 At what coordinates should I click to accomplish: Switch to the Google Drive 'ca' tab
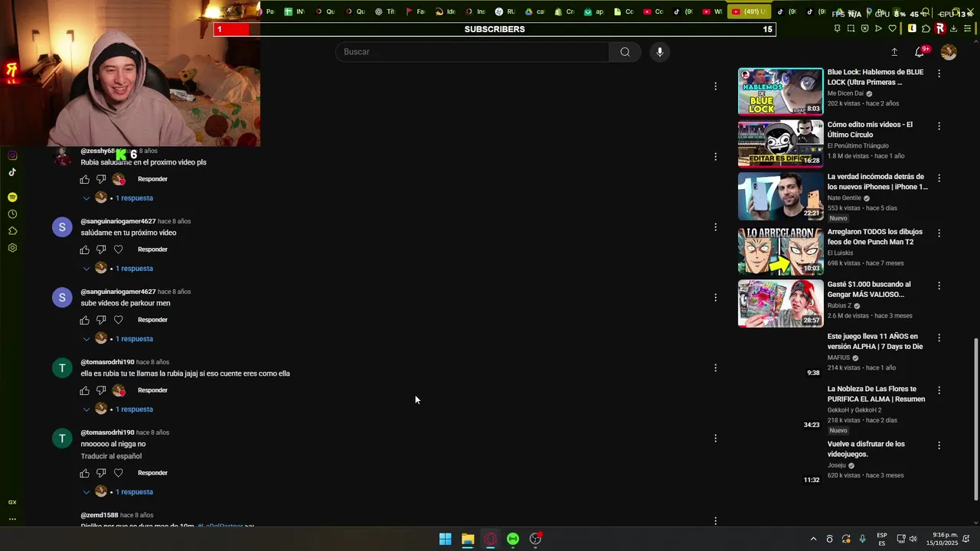coord(534,11)
